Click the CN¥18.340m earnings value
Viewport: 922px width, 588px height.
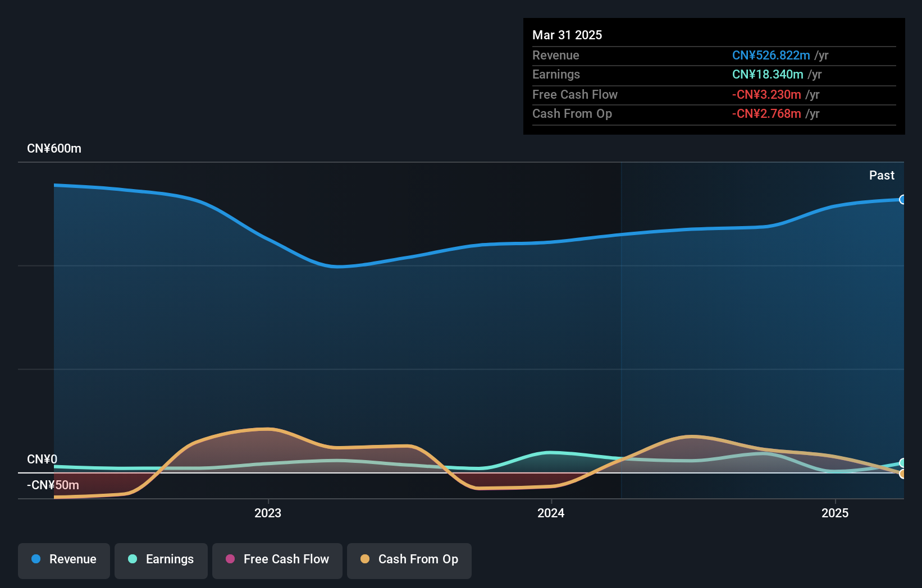pos(768,74)
